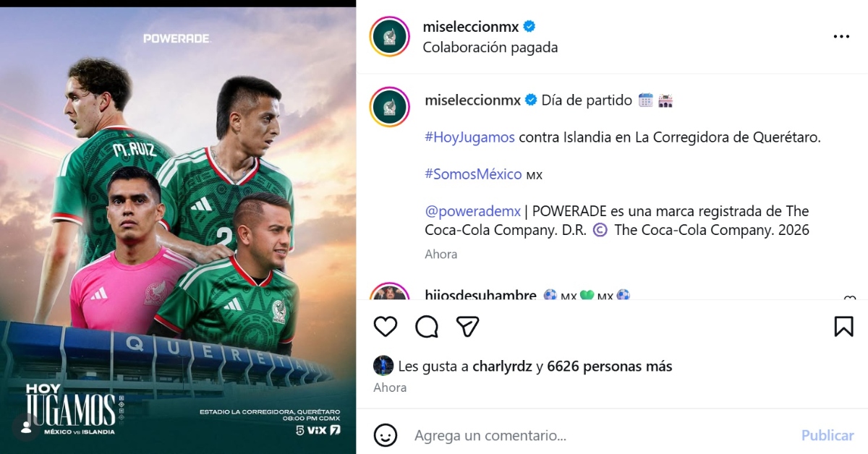Like the hijosdesuhambre comment
Screen dimensions: 868x454
click(850, 299)
